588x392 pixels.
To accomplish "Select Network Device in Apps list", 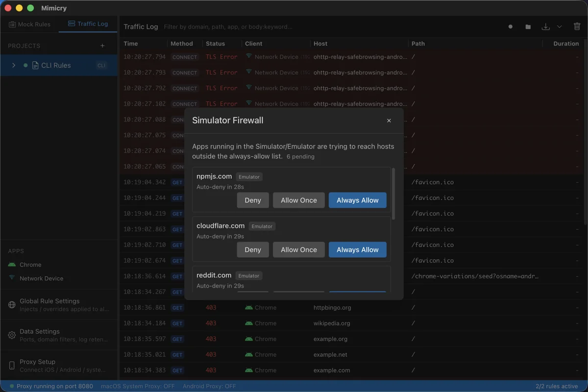I will 59,278.
